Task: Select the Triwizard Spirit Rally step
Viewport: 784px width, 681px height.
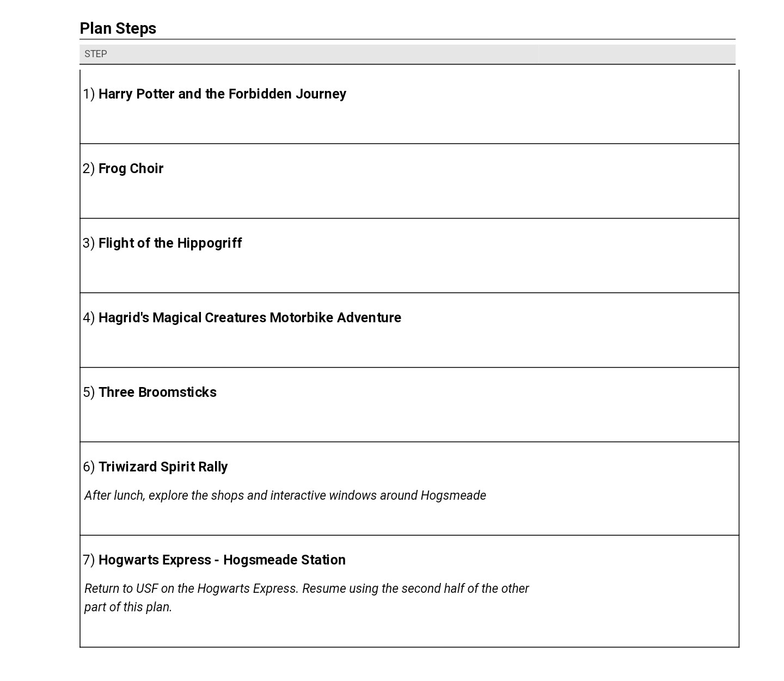Action: [163, 467]
